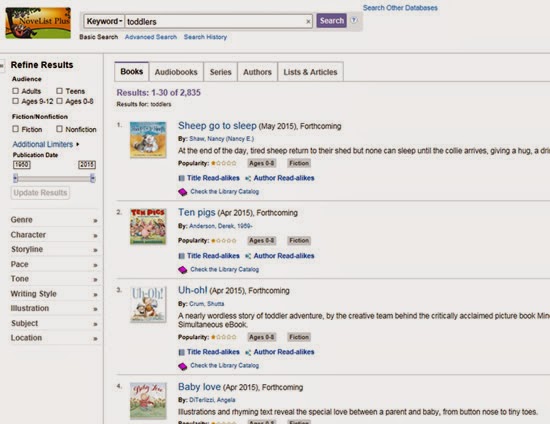
Task: Click the purple Search button
Action: pyautogui.click(x=331, y=21)
